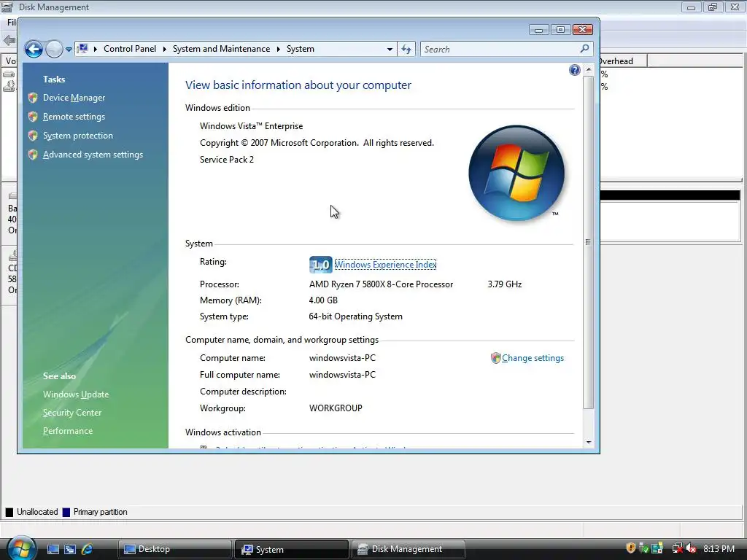Click WORKGROUP workgroup value
The height and width of the screenshot is (560, 747).
336,408
